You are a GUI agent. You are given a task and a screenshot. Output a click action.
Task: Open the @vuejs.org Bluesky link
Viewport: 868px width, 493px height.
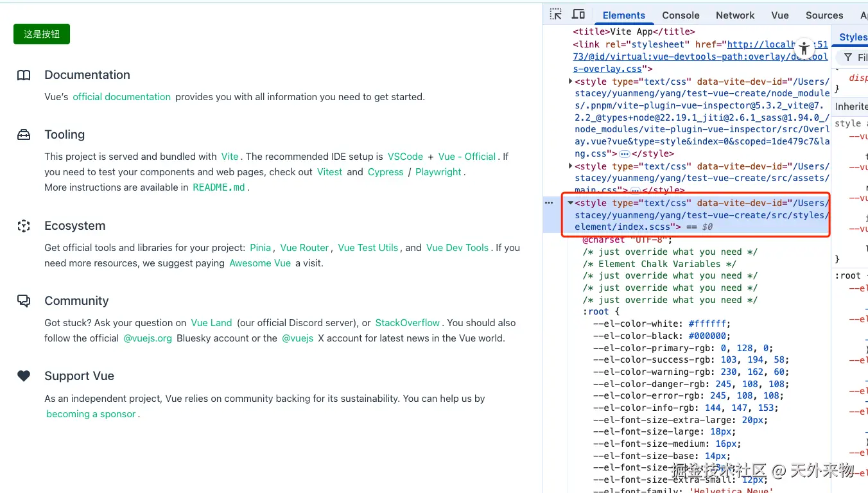pos(148,338)
